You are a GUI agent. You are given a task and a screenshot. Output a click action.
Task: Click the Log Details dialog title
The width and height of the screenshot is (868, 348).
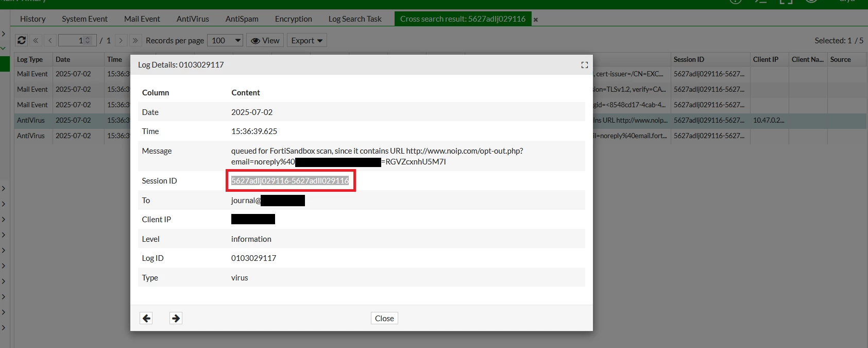point(181,65)
